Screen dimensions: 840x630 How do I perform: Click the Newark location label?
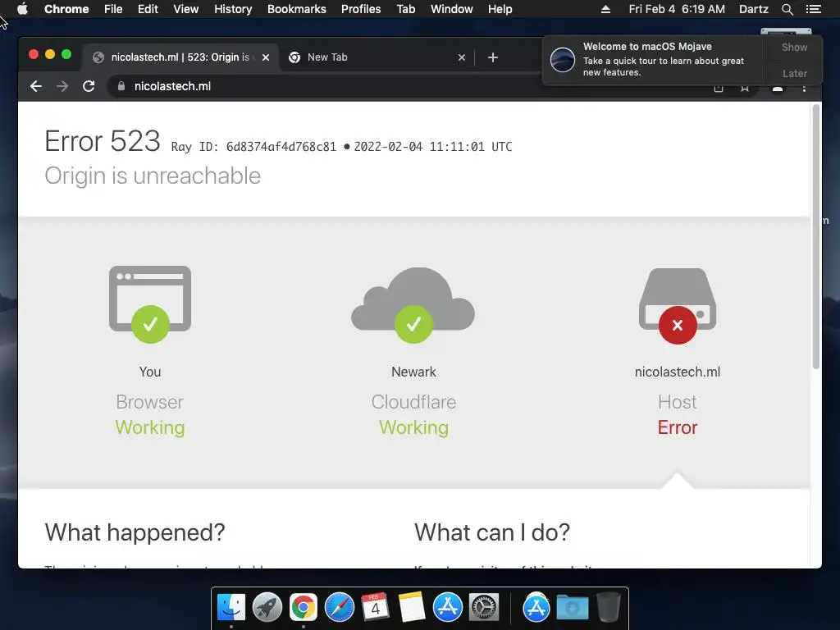click(413, 372)
